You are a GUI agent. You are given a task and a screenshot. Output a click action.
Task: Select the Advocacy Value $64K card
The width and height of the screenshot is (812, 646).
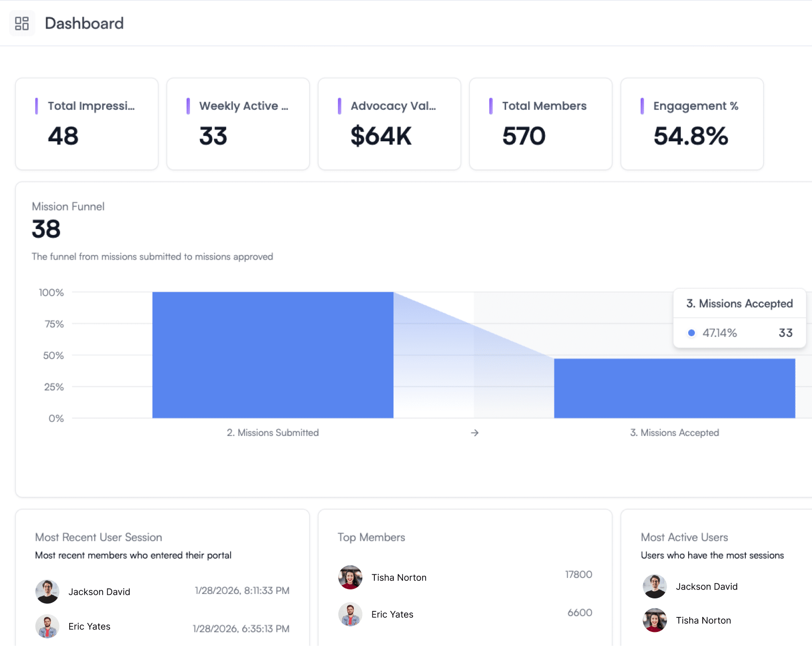tap(389, 124)
